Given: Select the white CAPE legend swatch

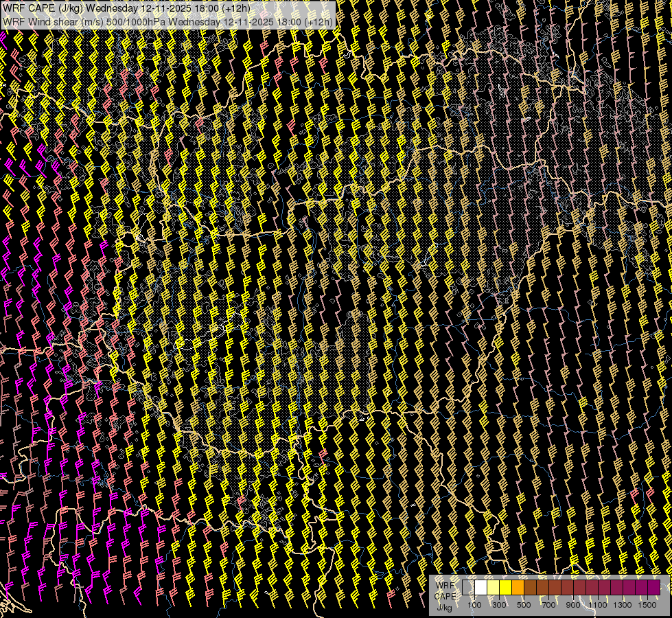Looking at the screenshot, I should (x=481, y=588).
